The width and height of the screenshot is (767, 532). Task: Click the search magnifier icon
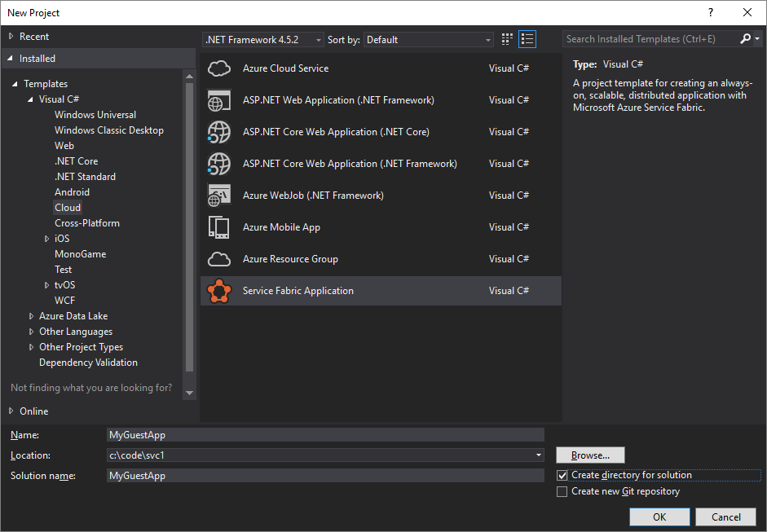click(x=745, y=38)
